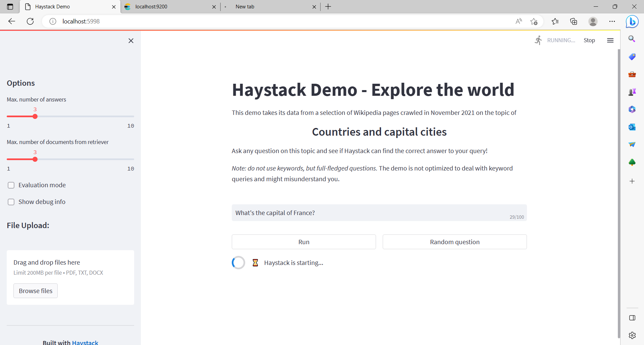Open Read aloud icon in address bar

(x=519, y=21)
